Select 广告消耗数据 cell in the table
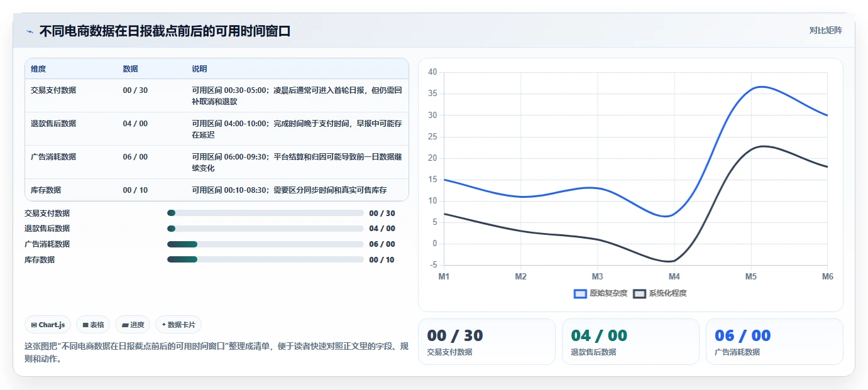This screenshot has width=868, height=390. (53, 157)
